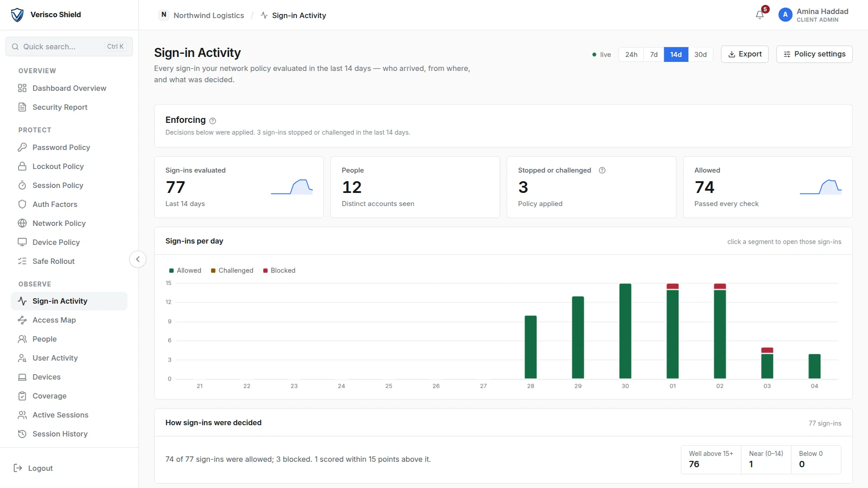This screenshot has width=868, height=488.
Task: Click the Stopped or challenged help icon
Action: pos(602,170)
